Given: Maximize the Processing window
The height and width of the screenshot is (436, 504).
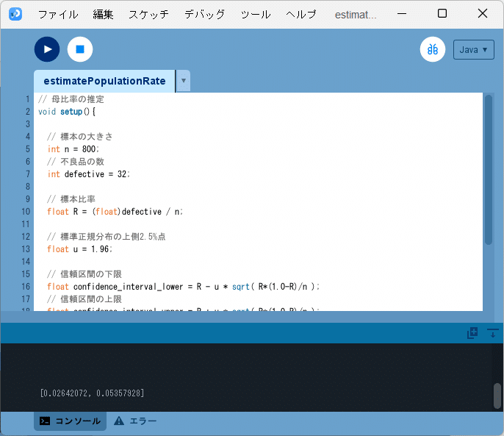Looking at the screenshot, I should coord(442,13).
